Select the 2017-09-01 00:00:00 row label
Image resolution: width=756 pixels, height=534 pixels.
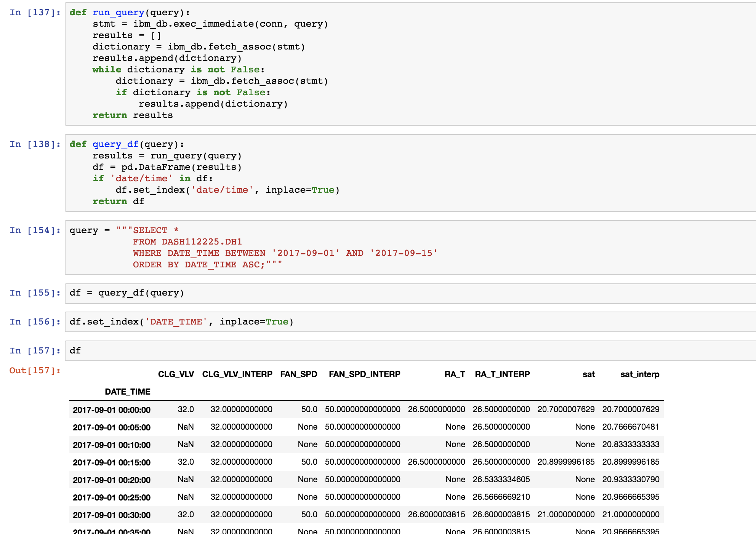click(111, 410)
